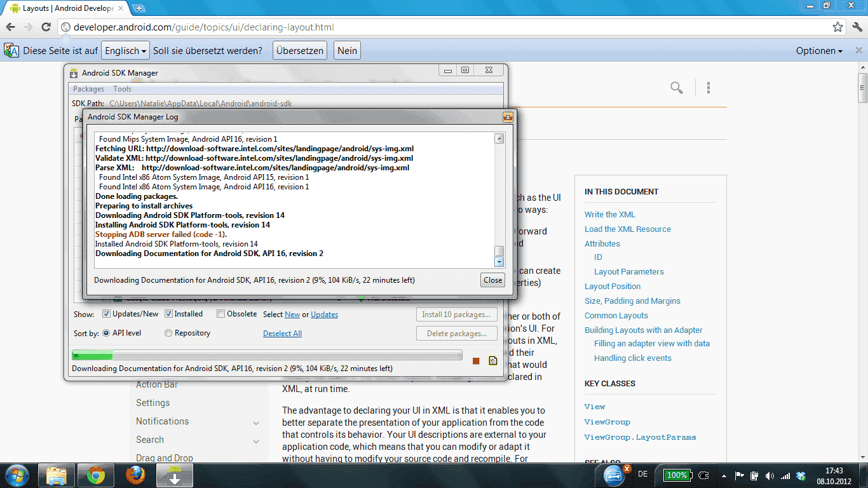Stop the download with the red square icon
This screenshot has width=868, height=488.
point(476,361)
